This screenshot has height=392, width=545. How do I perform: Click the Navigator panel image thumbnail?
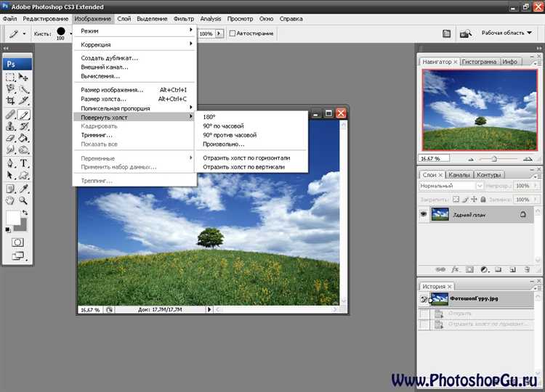pyautogui.click(x=479, y=109)
